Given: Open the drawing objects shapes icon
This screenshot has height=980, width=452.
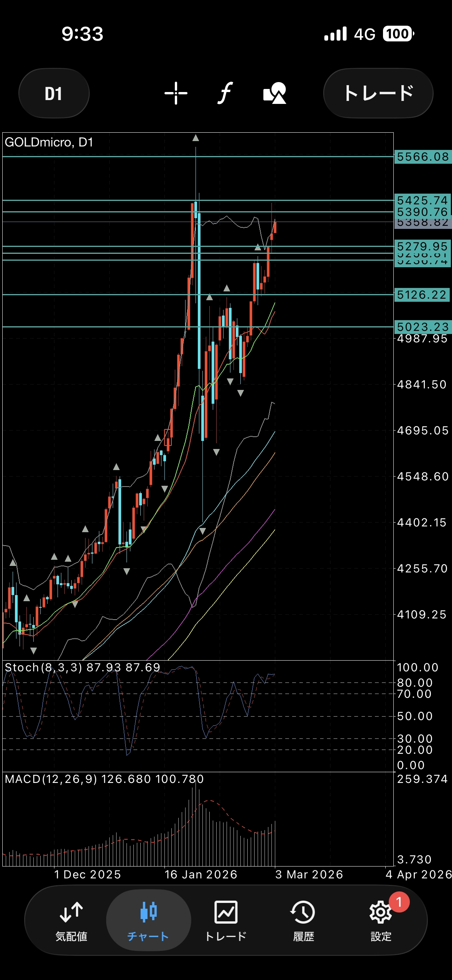Looking at the screenshot, I should click(274, 93).
